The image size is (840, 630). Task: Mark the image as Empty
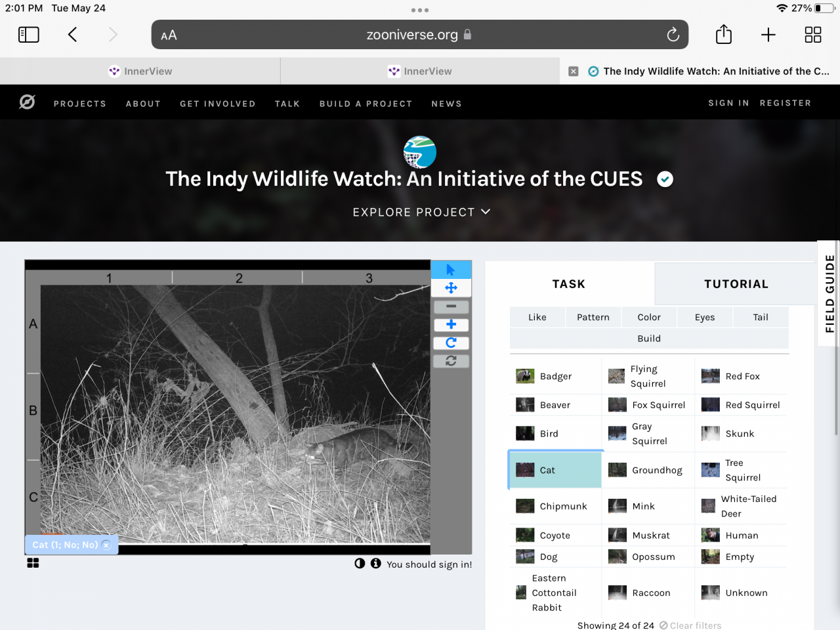point(742,556)
